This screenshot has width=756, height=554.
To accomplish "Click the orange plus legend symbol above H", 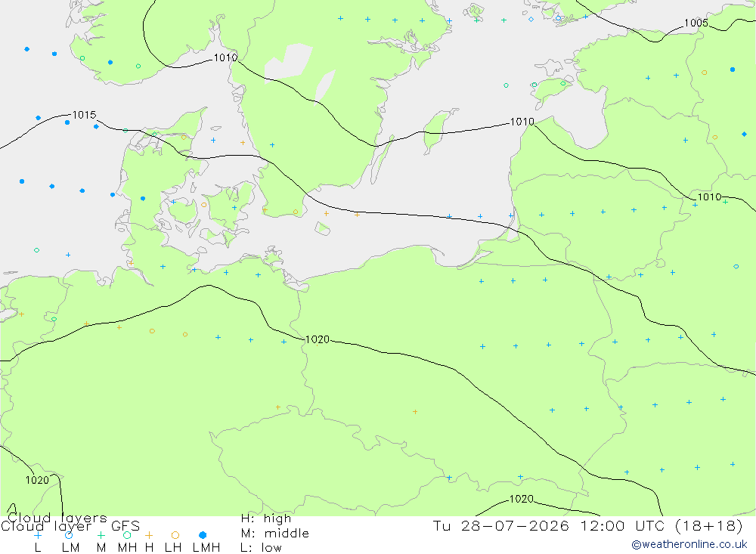I will tap(149, 535).
